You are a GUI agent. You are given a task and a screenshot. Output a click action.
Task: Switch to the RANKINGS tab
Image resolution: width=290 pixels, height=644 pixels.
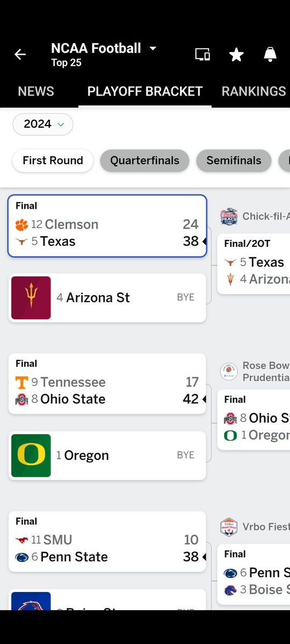[253, 91]
